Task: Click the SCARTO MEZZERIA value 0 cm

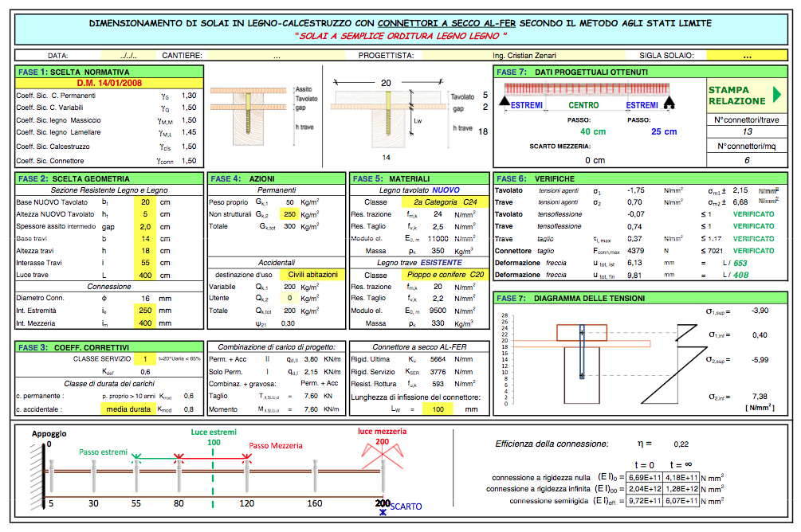Action: tap(595, 160)
